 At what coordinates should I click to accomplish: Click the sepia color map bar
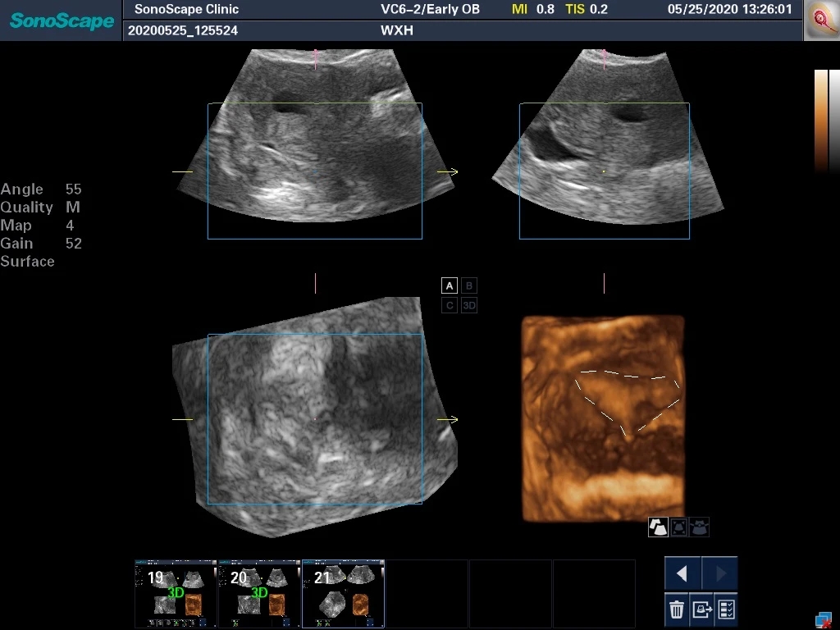pyautogui.click(x=820, y=121)
